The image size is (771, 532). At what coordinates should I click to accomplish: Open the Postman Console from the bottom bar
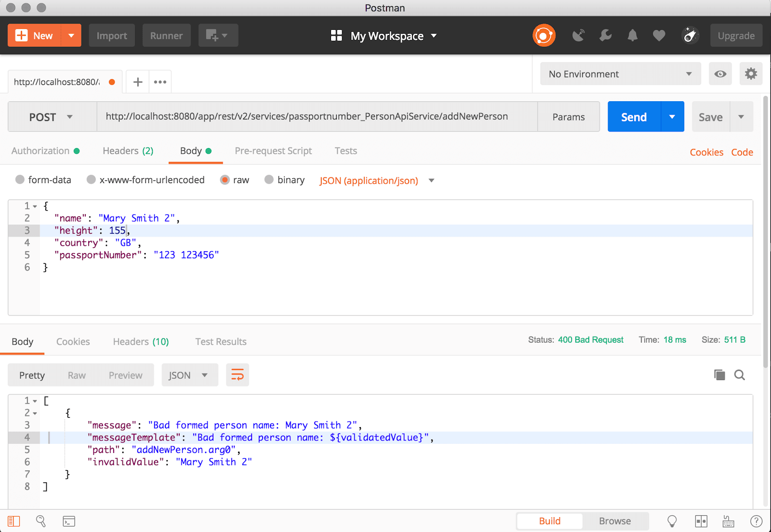click(68, 521)
